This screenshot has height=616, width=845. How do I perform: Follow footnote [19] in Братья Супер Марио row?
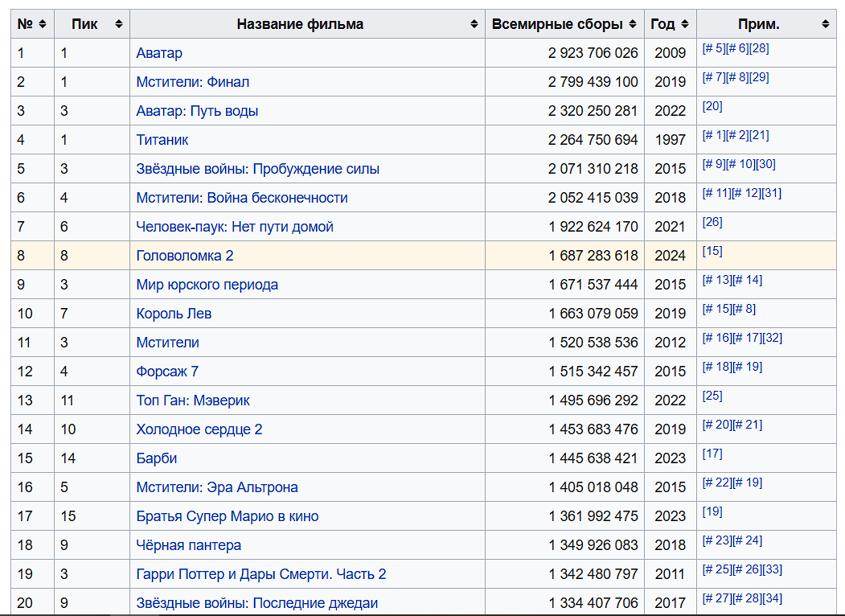[712, 512]
